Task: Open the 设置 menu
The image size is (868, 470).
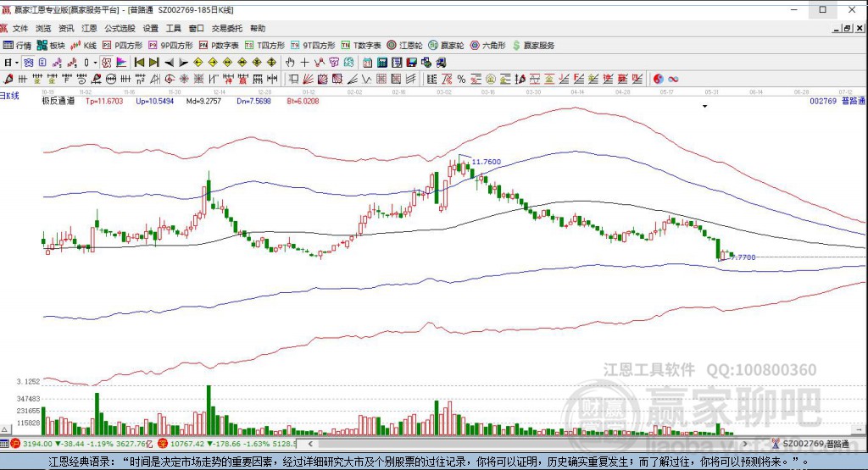Action: pyautogui.click(x=151, y=28)
